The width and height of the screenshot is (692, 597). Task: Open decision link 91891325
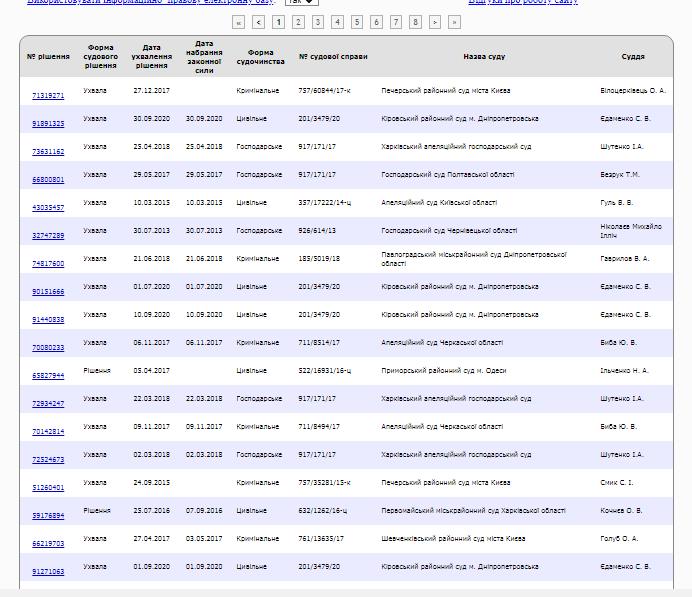(48, 124)
